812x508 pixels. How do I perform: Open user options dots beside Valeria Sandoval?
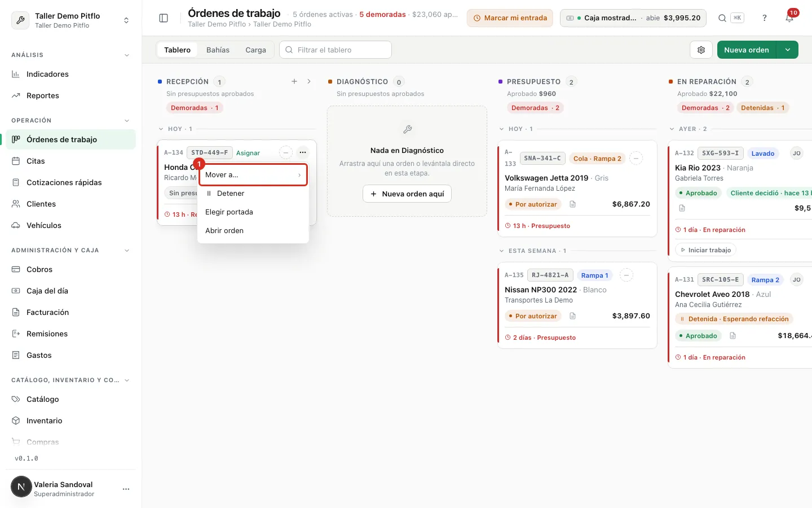pos(126,489)
